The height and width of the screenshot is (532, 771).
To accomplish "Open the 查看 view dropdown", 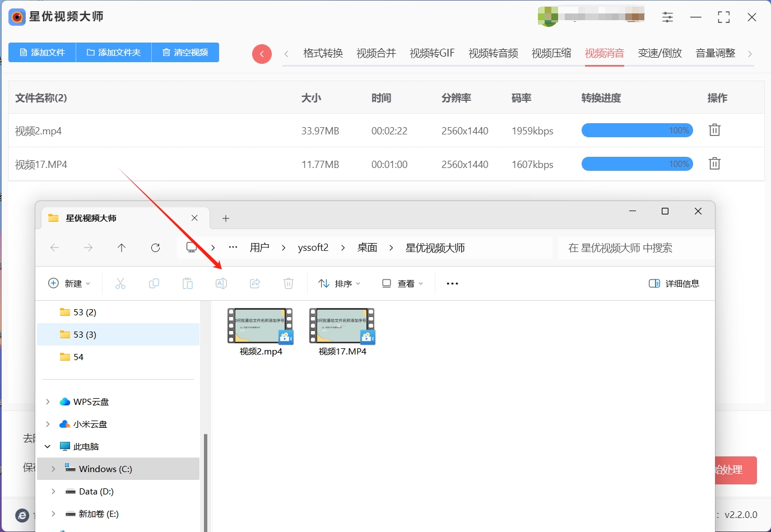I will coord(402,283).
